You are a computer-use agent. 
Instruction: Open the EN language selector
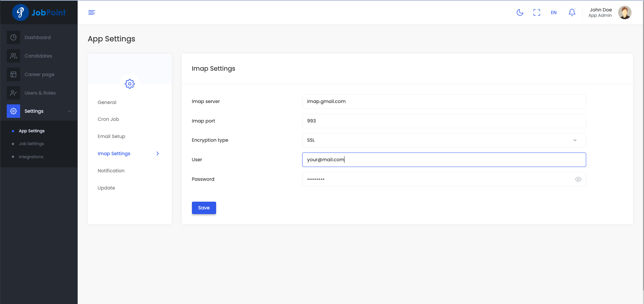pyautogui.click(x=554, y=12)
